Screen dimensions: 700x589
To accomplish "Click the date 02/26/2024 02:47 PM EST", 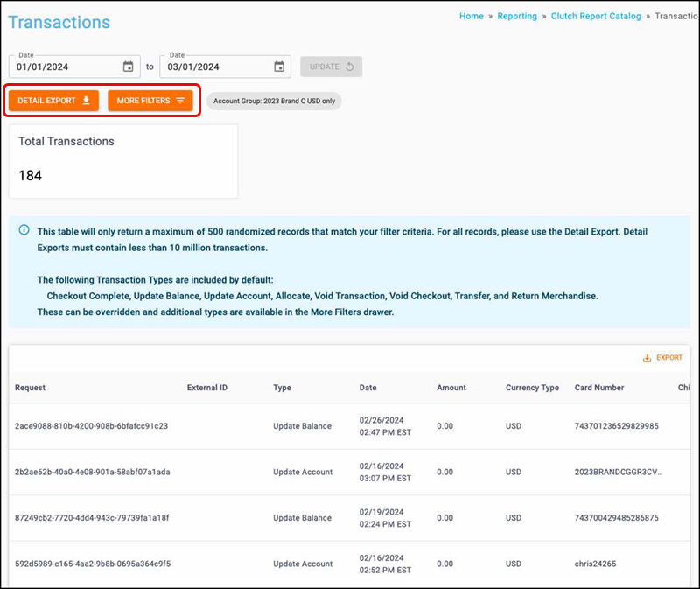I will coord(385,426).
